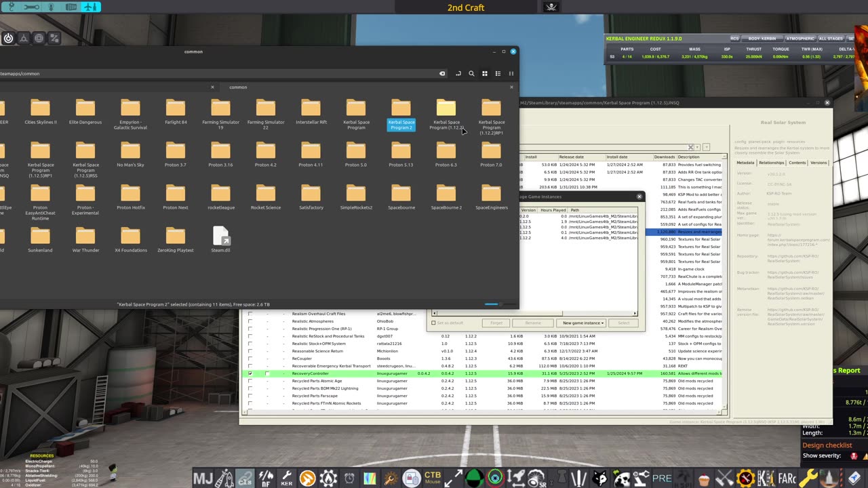Open the SpaceEngineers folder

[492, 198]
